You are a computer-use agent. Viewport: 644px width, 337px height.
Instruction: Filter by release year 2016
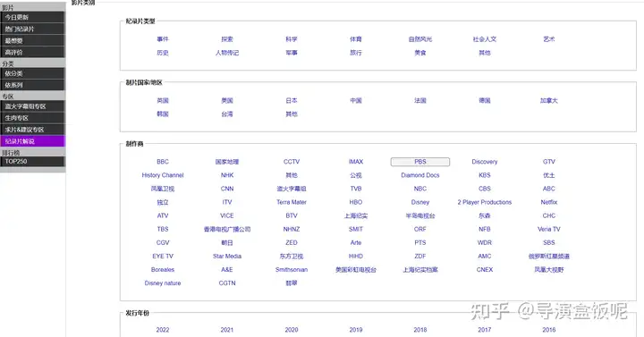pyautogui.click(x=548, y=330)
